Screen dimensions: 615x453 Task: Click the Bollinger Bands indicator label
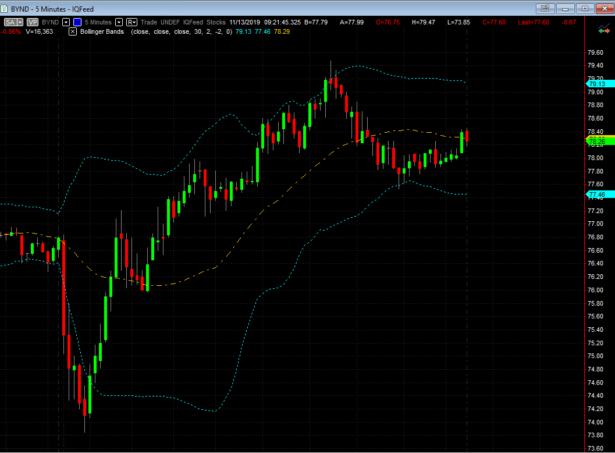(x=102, y=31)
